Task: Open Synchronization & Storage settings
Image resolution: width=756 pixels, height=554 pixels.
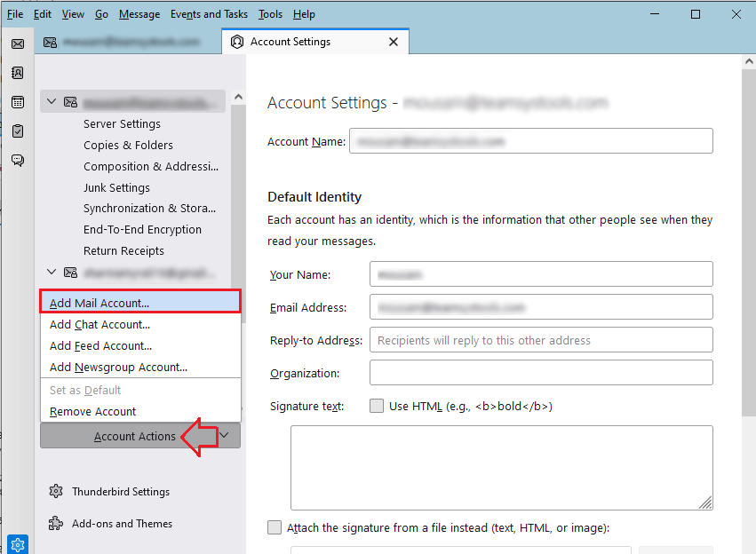Action: tap(149, 208)
